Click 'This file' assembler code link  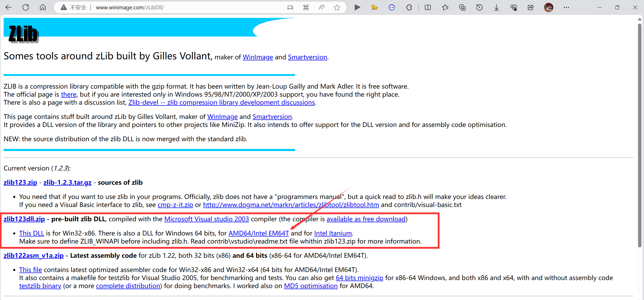(x=31, y=270)
